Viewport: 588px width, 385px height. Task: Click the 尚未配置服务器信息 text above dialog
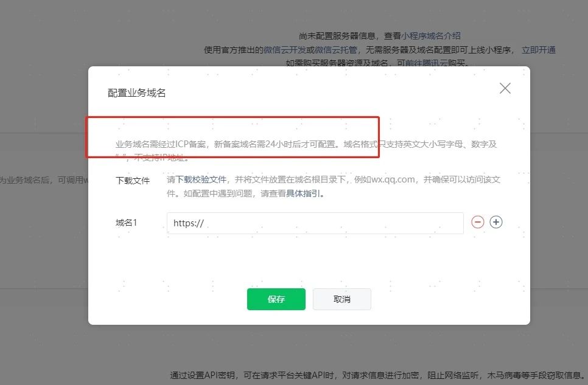coord(337,36)
